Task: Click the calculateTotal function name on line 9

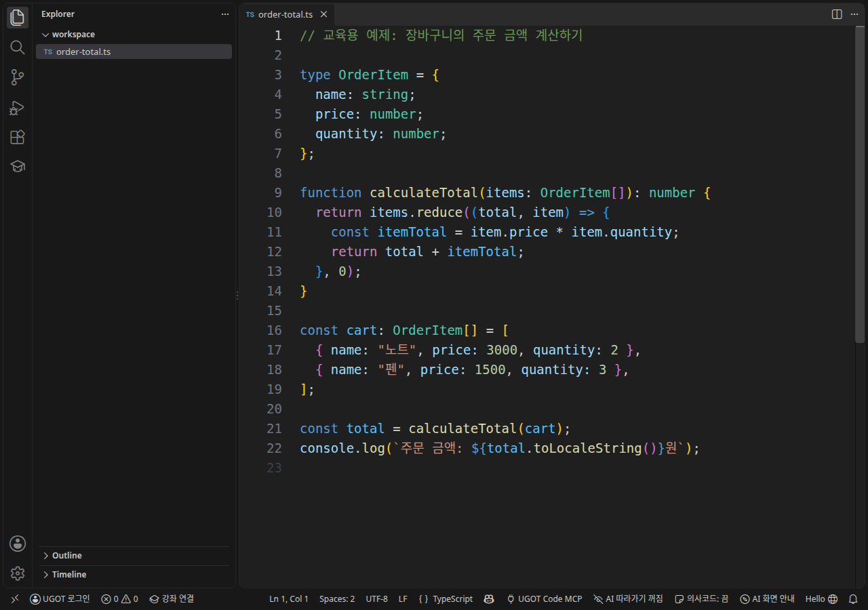Action: pyautogui.click(x=424, y=193)
